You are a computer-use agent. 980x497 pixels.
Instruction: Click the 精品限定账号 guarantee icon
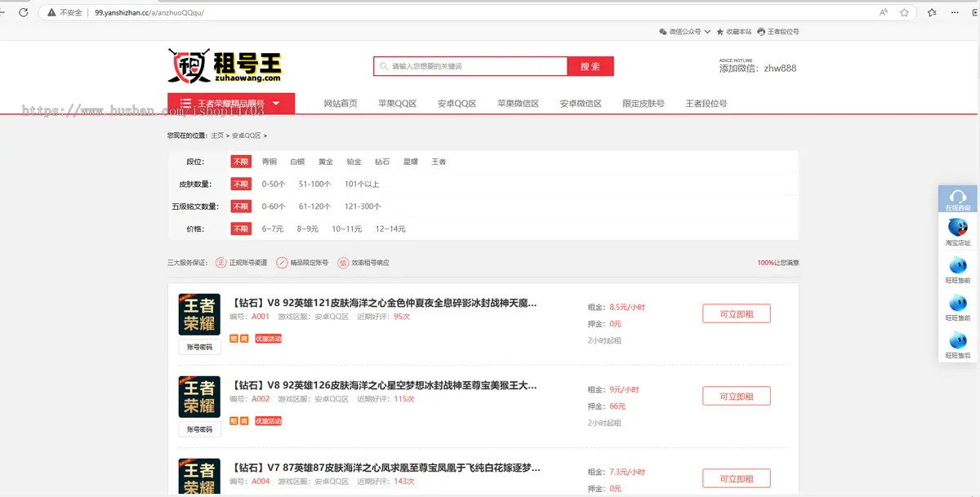(x=283, y=263)
